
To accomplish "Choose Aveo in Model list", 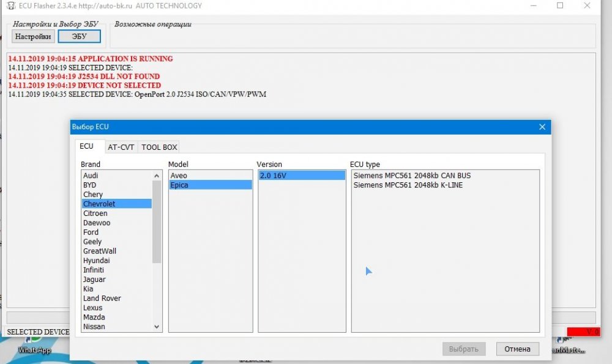I will (211, 176).
